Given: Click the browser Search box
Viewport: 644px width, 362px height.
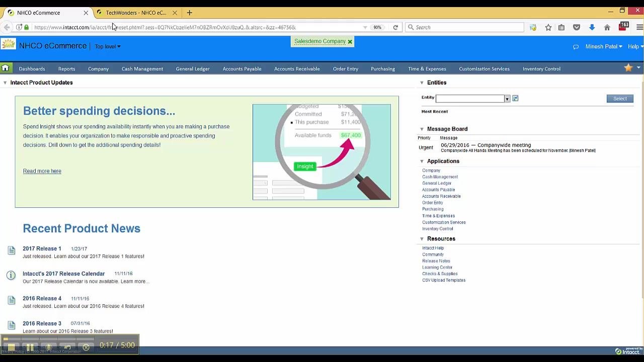Looking at the screenshot, I should pos(464,27).
